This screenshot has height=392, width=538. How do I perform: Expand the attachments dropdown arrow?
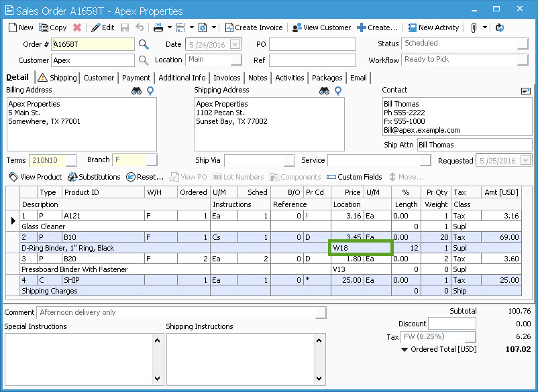(485, 27)
